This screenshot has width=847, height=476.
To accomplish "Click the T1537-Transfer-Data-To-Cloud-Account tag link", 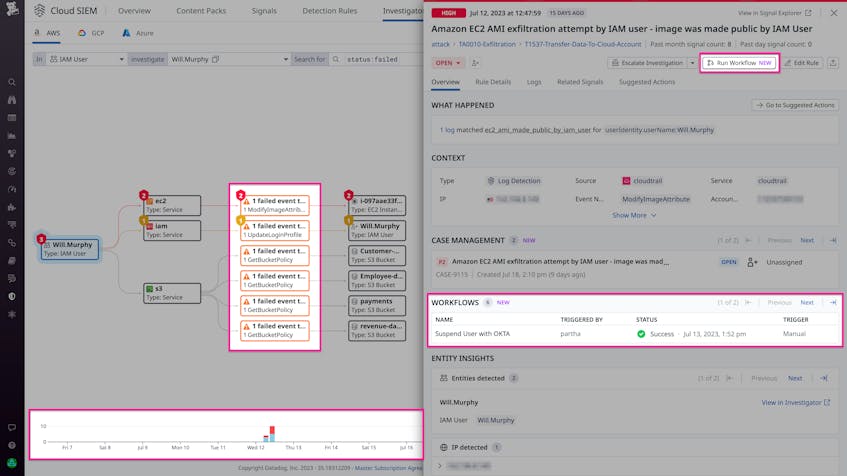I will 582,44.
